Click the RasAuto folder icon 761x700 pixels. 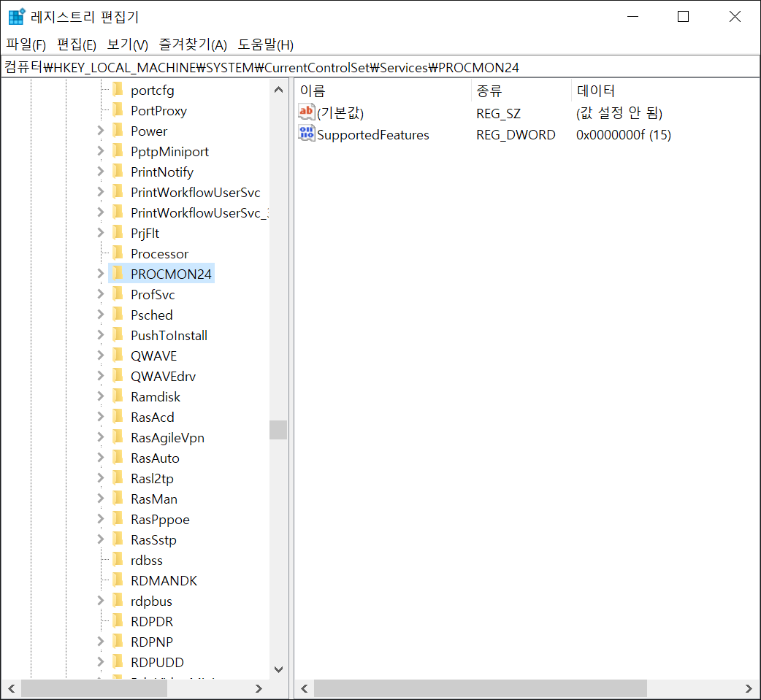coord(118,458)
